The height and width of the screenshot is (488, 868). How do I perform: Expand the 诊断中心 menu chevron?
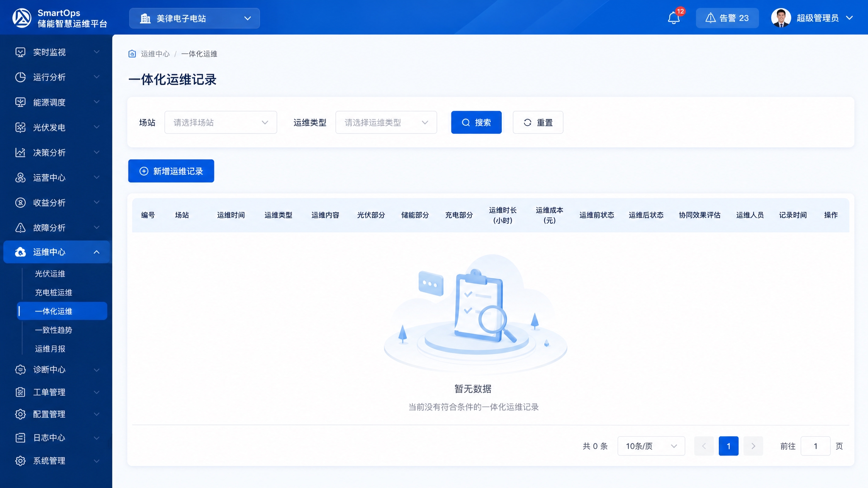(97, 370)
